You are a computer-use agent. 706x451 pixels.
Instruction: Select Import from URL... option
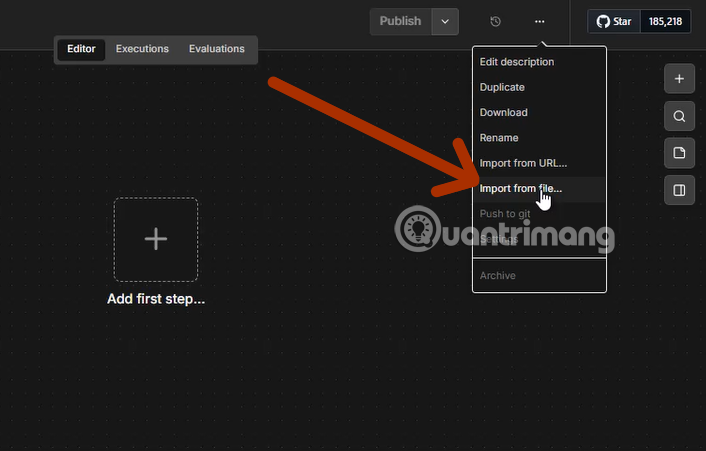tap(539, 163)
